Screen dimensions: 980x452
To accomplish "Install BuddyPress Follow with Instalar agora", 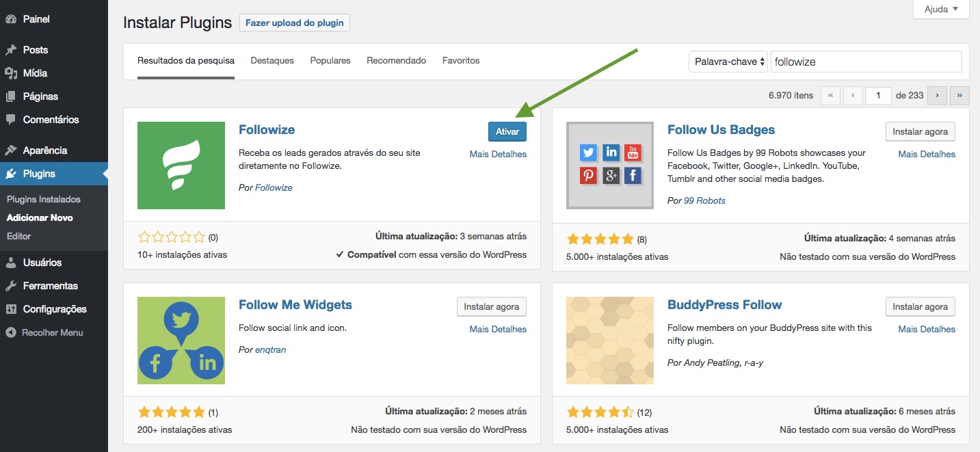I will point(921,307).
